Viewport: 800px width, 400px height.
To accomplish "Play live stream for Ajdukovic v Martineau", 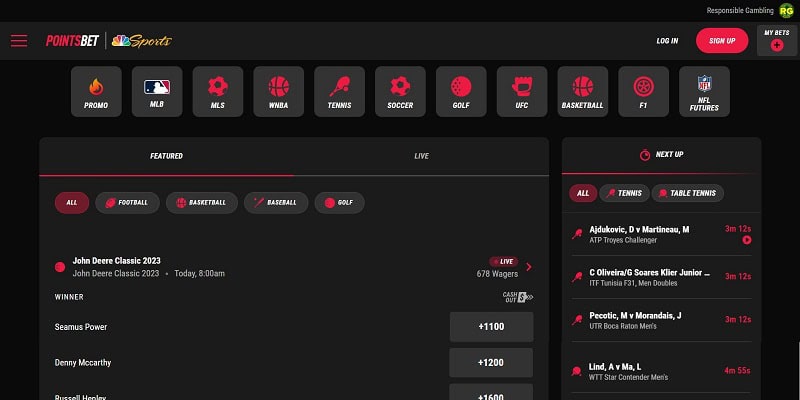I will 747,240.
